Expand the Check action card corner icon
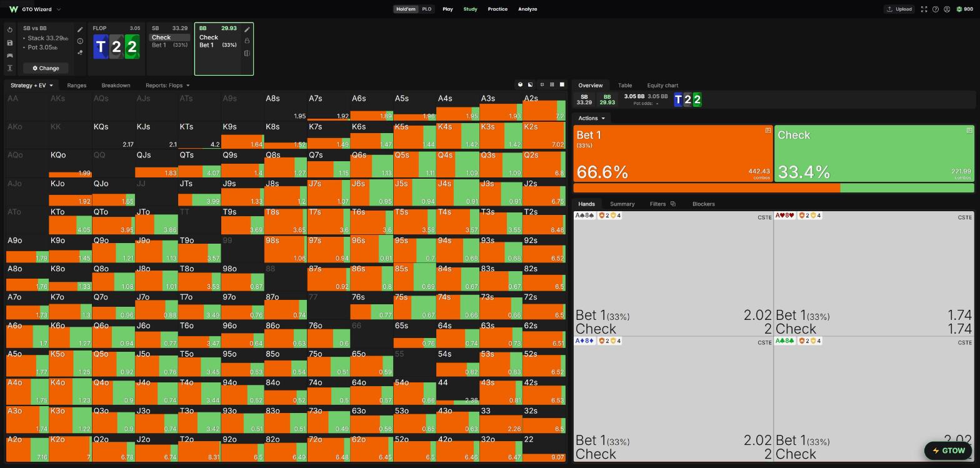The width and height of the screenshot is (980, 468). pos(969,131)
